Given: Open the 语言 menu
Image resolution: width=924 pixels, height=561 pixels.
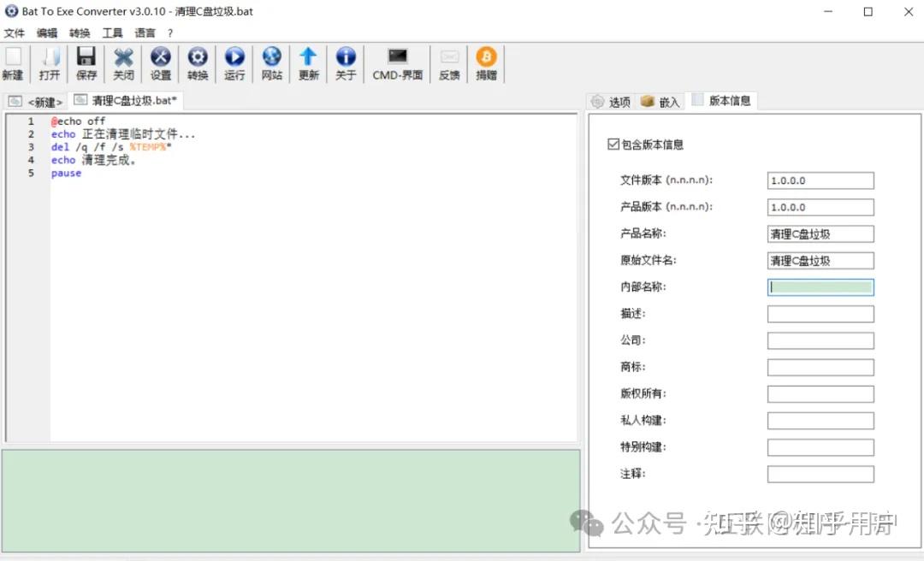Looking at the screenshot, I should 145,33.
